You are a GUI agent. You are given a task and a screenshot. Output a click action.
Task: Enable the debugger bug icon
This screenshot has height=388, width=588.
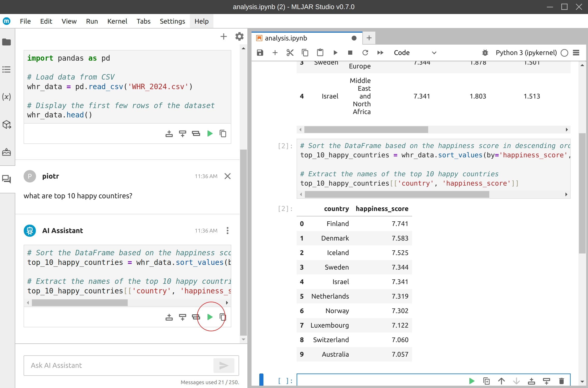485,53
